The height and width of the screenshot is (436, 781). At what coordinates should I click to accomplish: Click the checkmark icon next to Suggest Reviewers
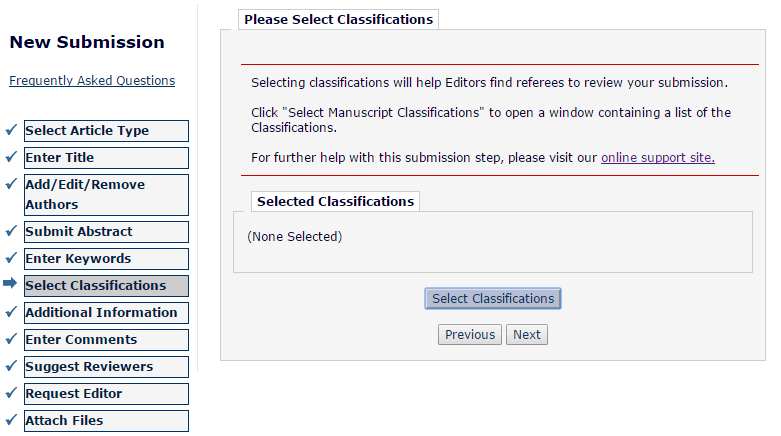[11, 366]
